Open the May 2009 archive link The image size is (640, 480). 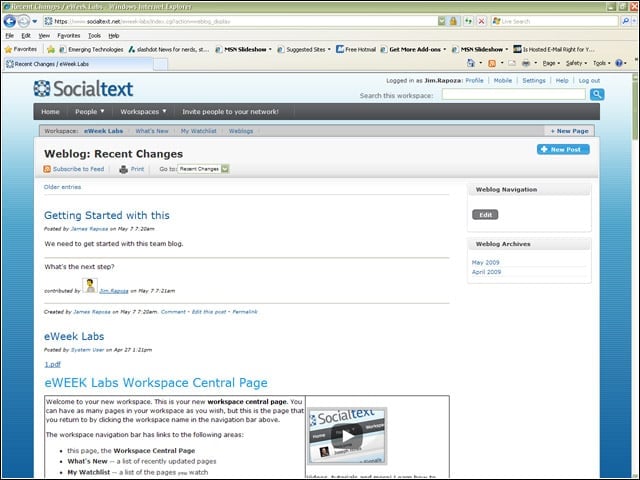485,262
